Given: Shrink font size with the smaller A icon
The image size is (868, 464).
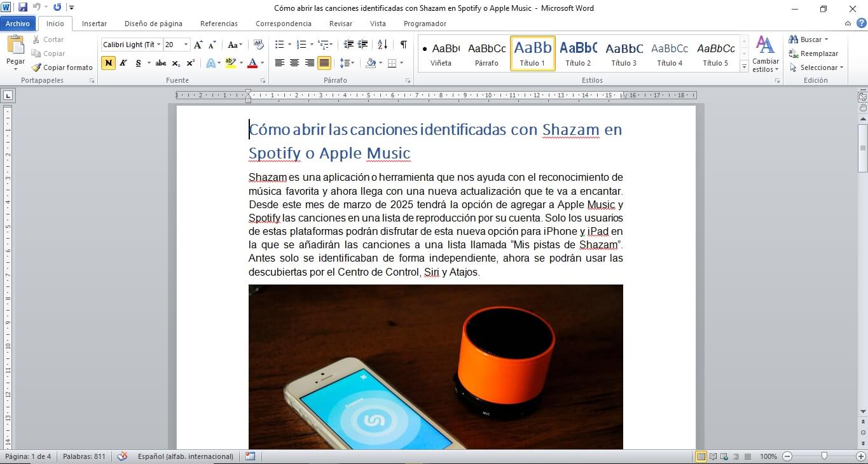Looking at the screenshot, I should pyautogui.click(x=212, y=45).
